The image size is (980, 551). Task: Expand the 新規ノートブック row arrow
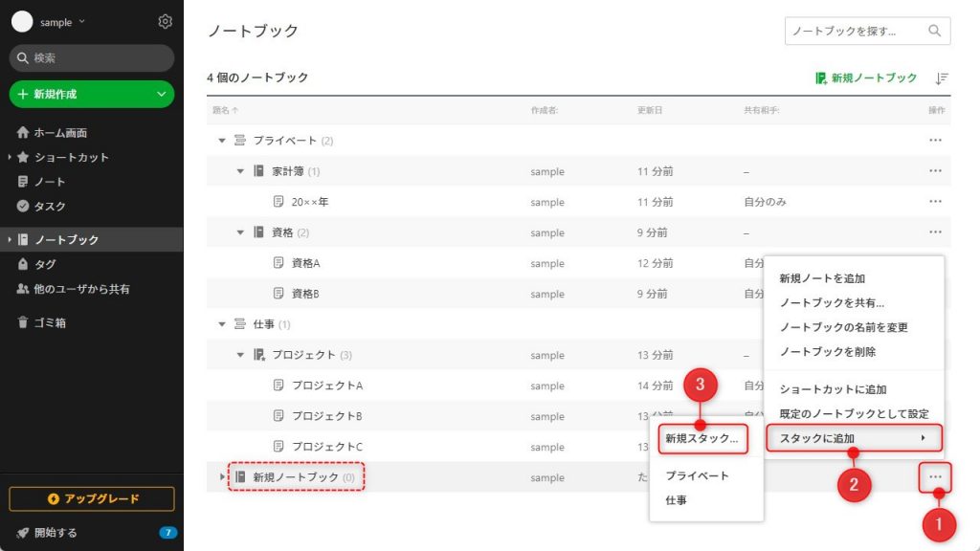coord(222,476)
